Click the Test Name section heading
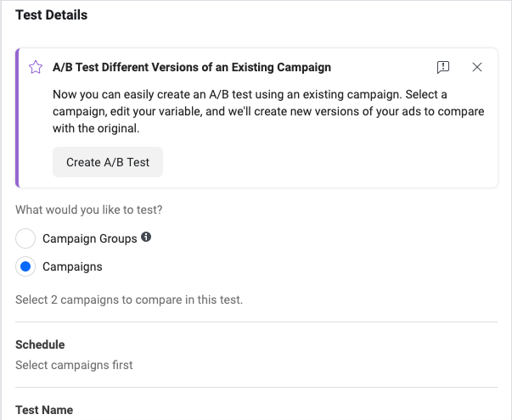Image resolution: width=512 pixels, height=420 pixels. [x=44, y=410]
